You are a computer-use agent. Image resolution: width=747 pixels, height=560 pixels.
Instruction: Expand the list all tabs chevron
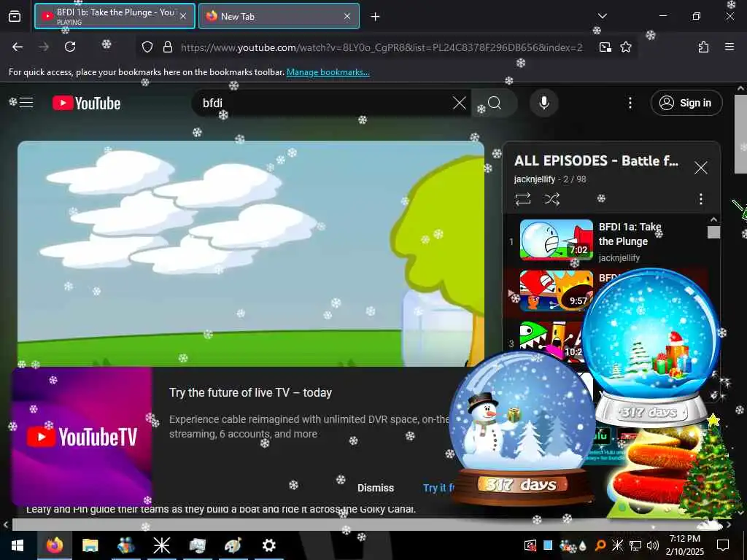point(602,16)
